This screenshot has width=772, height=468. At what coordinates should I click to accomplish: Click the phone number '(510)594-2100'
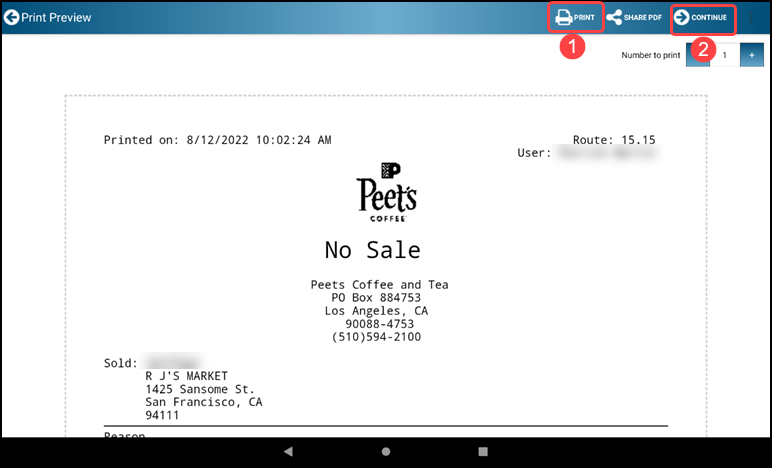click(376, 337)
